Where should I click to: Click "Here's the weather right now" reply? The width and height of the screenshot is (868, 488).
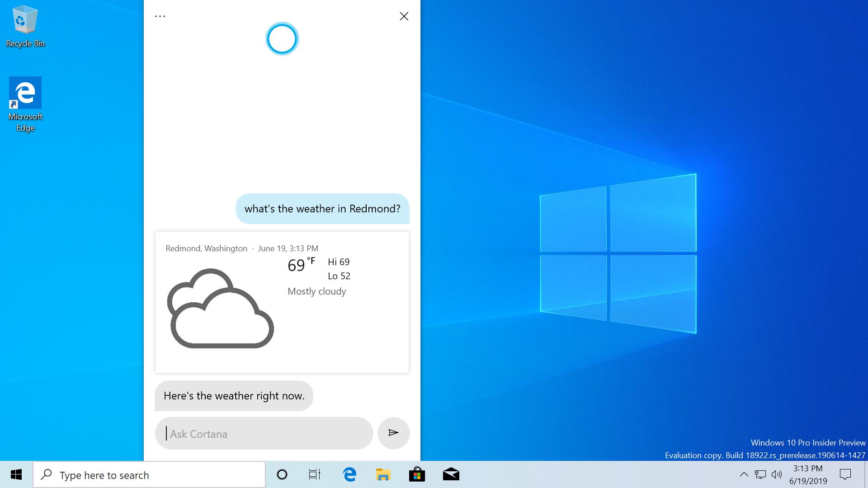234,396
